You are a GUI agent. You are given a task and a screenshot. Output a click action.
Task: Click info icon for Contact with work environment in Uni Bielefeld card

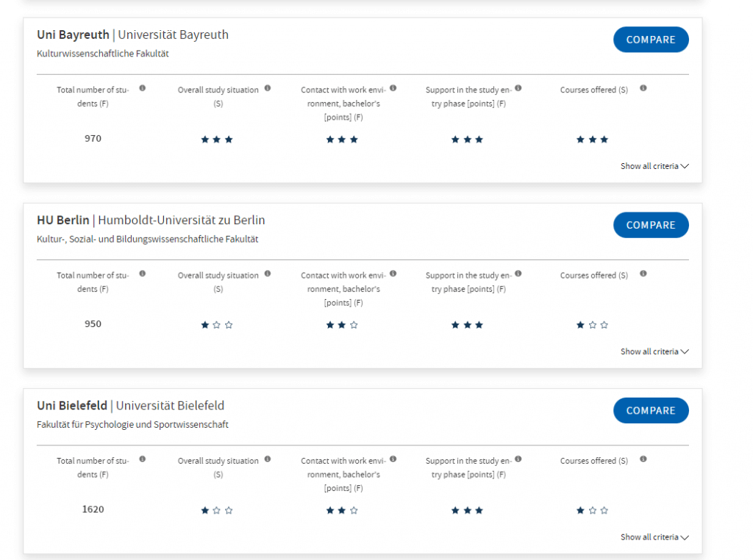tap(393, 459)
